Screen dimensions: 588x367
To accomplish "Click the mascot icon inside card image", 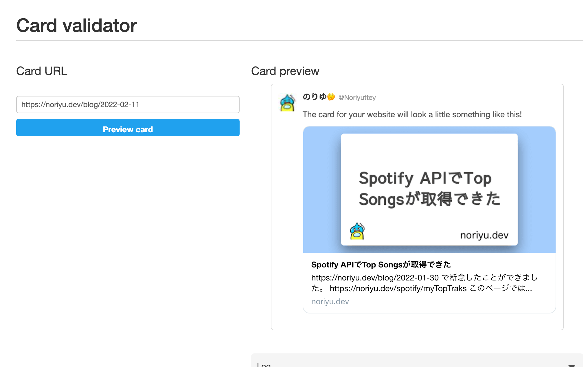I will coord(357,231).
